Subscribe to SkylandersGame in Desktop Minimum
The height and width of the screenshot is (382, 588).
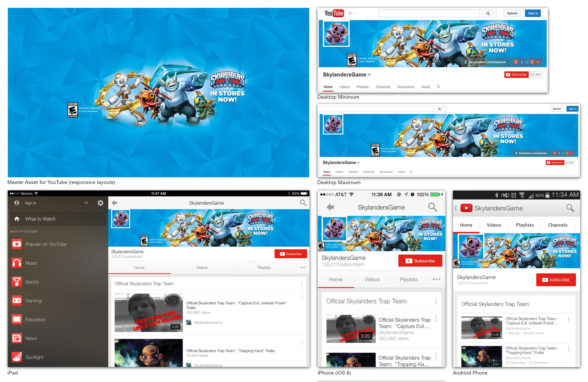click(x=516, y=75)
